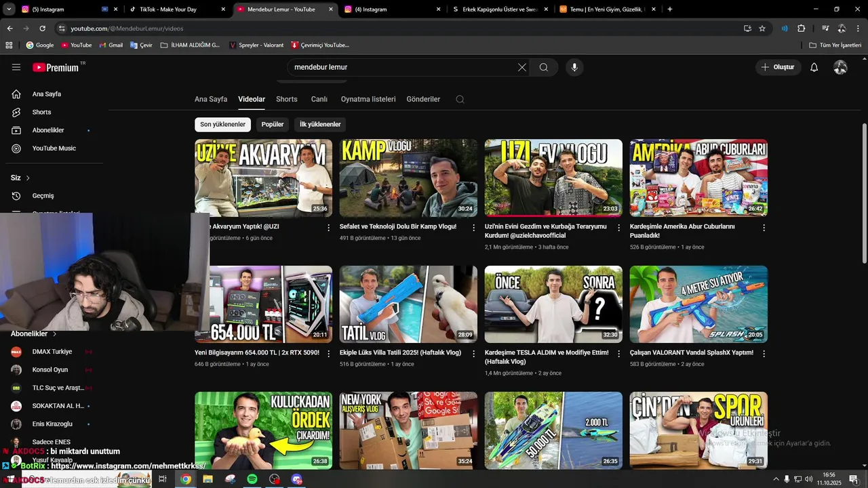Go back with the browser back arrow
This screenshot has width=868, height=488.
(x=9, y=28)
